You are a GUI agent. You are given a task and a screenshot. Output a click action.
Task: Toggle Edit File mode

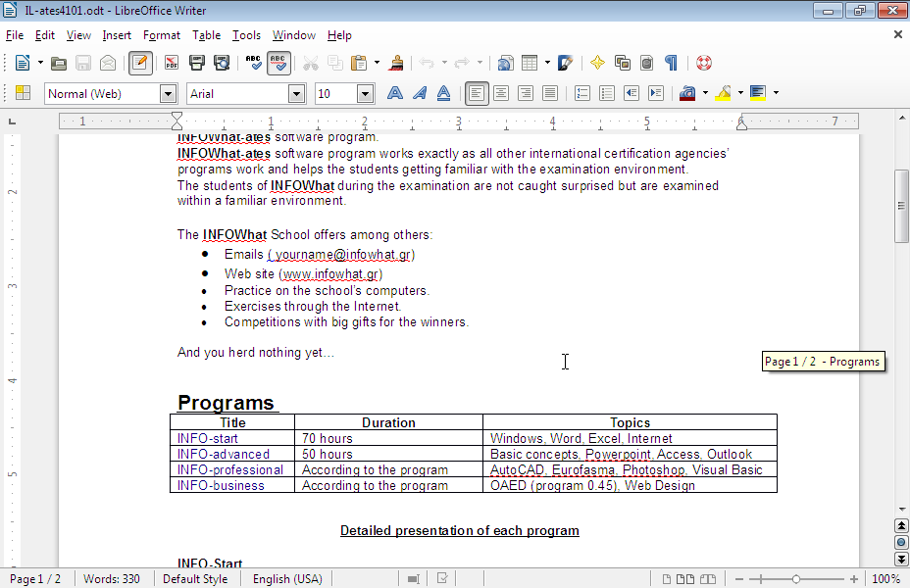coord(140,63)
